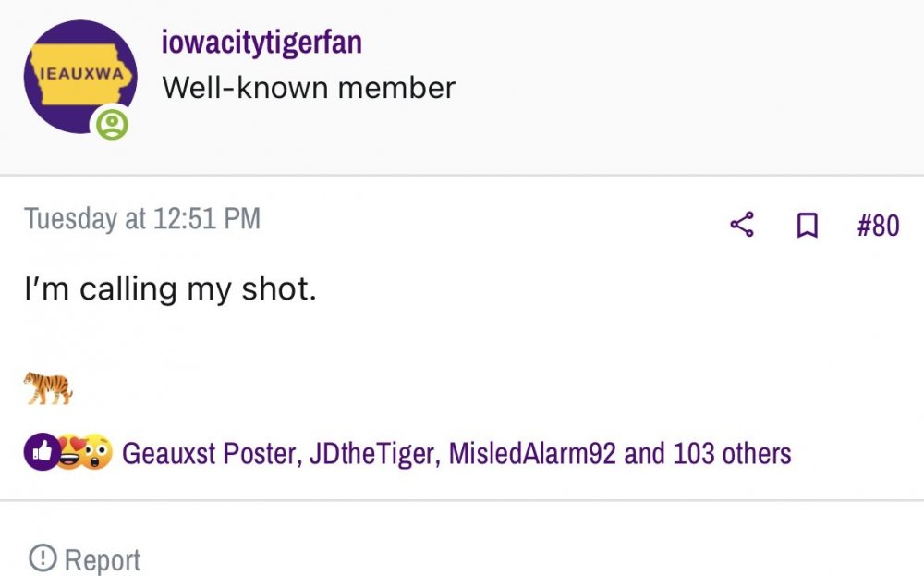Viewport: 924px width, 576px height.
Task: Click the post text "I'm calling my shot."
Action: [170, 288]
